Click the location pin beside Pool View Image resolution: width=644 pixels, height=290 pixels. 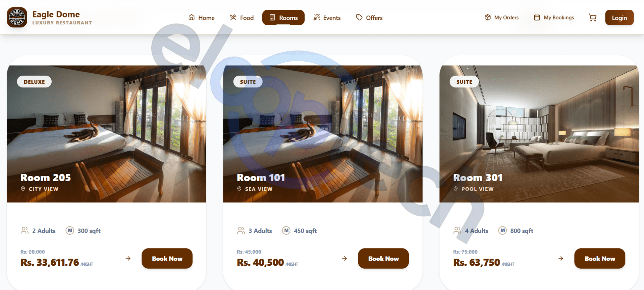coord(455,189)
